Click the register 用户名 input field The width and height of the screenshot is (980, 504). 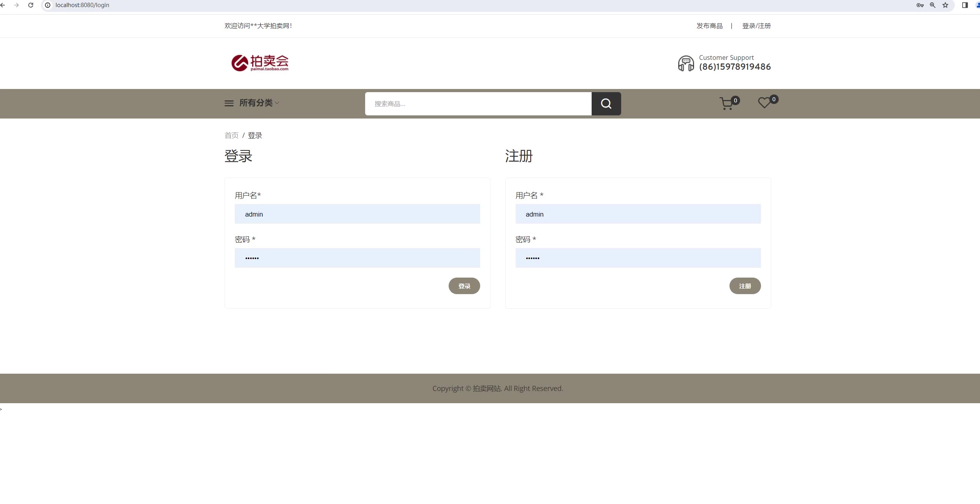[x=638, y=214]
